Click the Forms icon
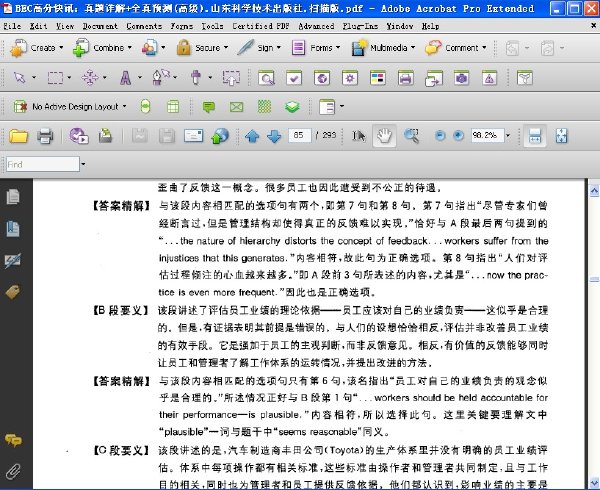600x490 pixels. [x=298, y=48]
